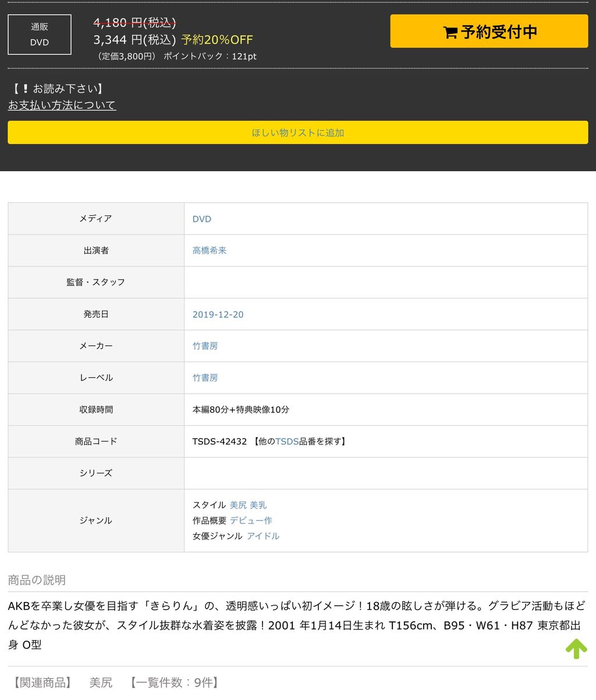Viewport: 596px width, 700px height.
Task: Click the (定価3,800円) list price text
Action: pos(126,56)
